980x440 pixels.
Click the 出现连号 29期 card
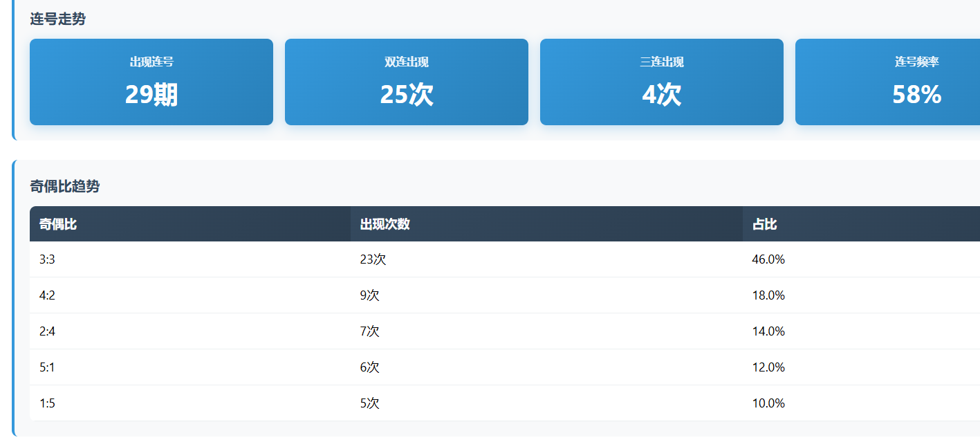coord(151,82)
